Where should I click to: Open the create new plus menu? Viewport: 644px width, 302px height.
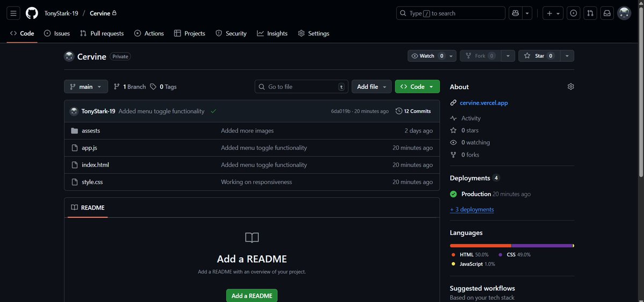coord(553,13)
